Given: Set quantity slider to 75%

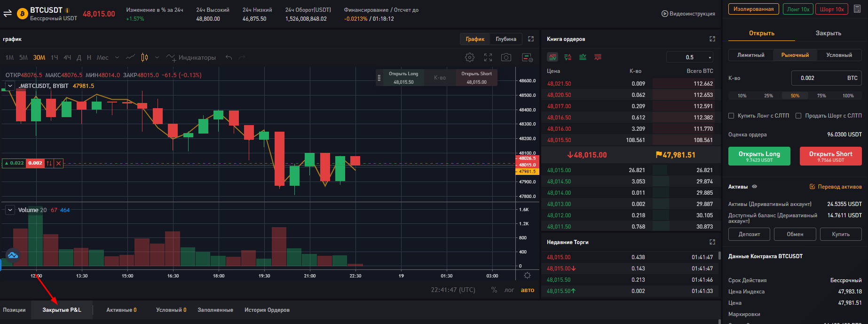Looking at the screenshot, I should point(821,95).
